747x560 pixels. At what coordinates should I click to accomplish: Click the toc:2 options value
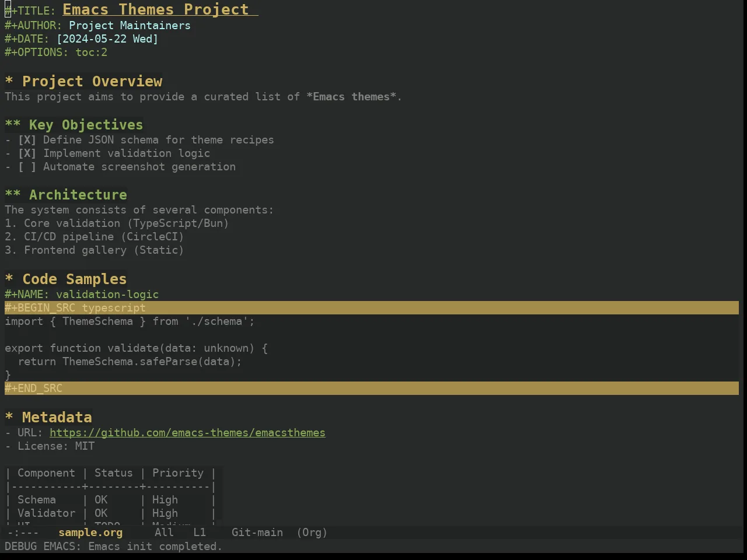(91, 52)
